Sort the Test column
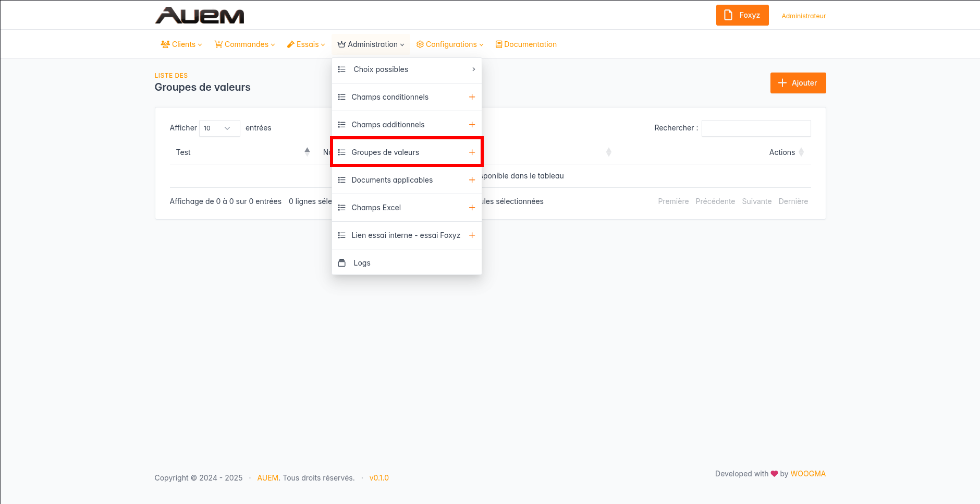 pyautogui.click(x=307, y=152)
